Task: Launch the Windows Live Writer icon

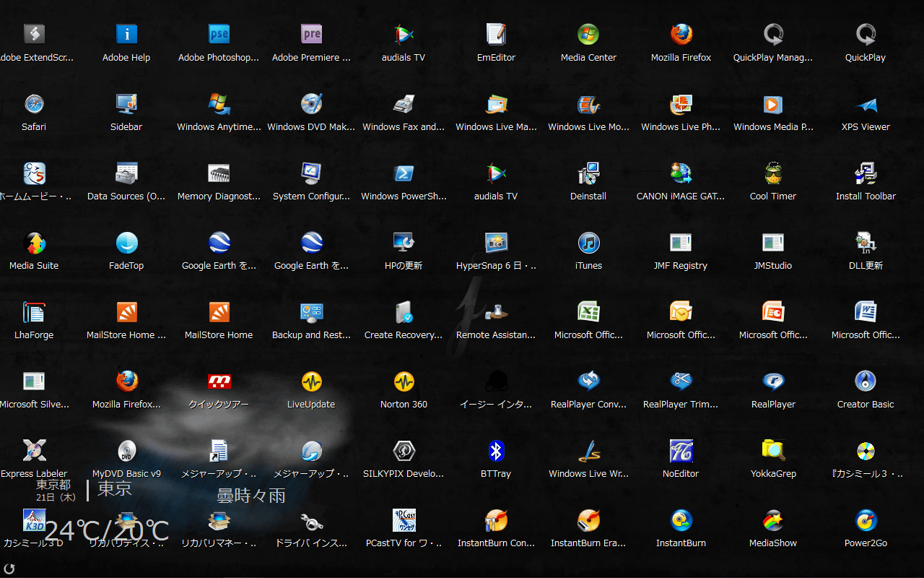Action: (x=588, y=450)
